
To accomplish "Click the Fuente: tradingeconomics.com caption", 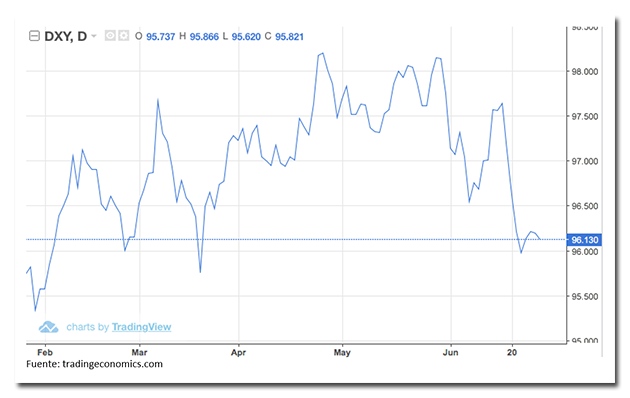I will pyautogui.click(x=94, y=364).
